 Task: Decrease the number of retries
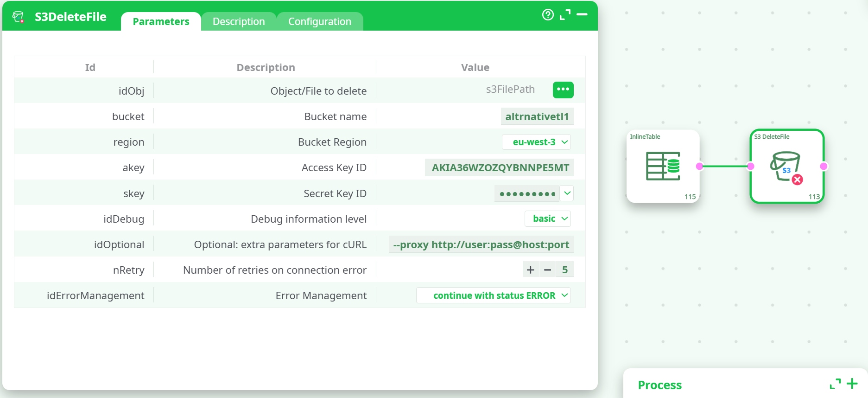coord(547,270)
